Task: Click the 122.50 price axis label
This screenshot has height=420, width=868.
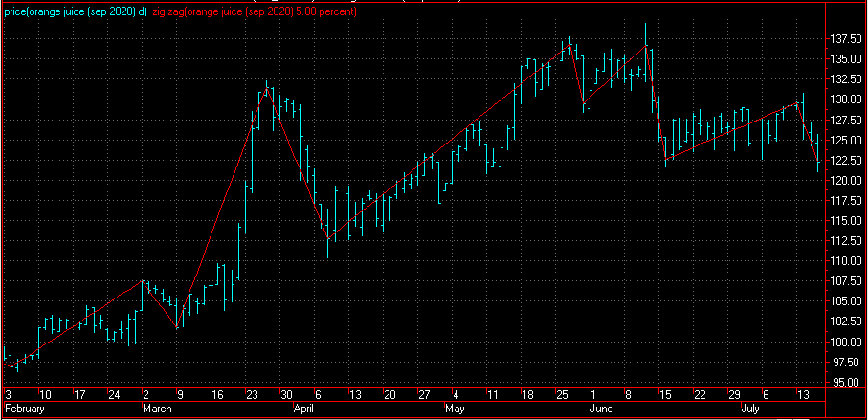Action: point(846,161)
